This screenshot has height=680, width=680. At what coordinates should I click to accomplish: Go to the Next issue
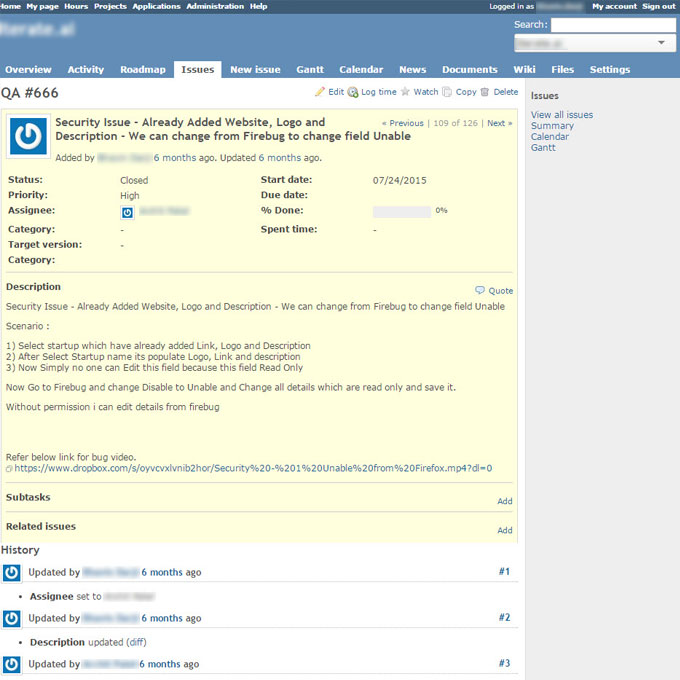pos(500,123)
